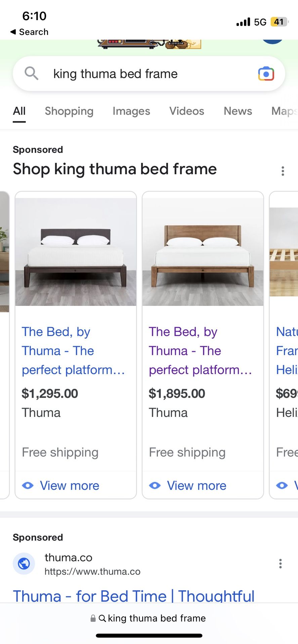
Task: Tap the dark gray bed frame photo
Action: click(76, 252)
